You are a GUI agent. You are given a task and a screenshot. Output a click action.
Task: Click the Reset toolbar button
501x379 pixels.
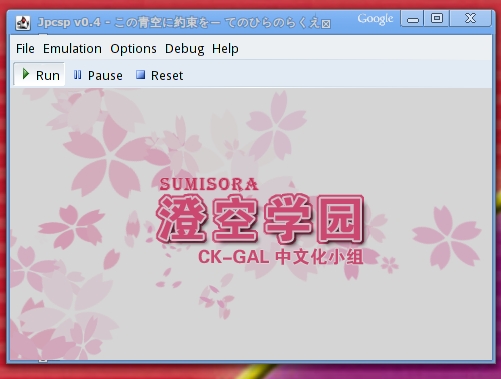click(159, 75)
